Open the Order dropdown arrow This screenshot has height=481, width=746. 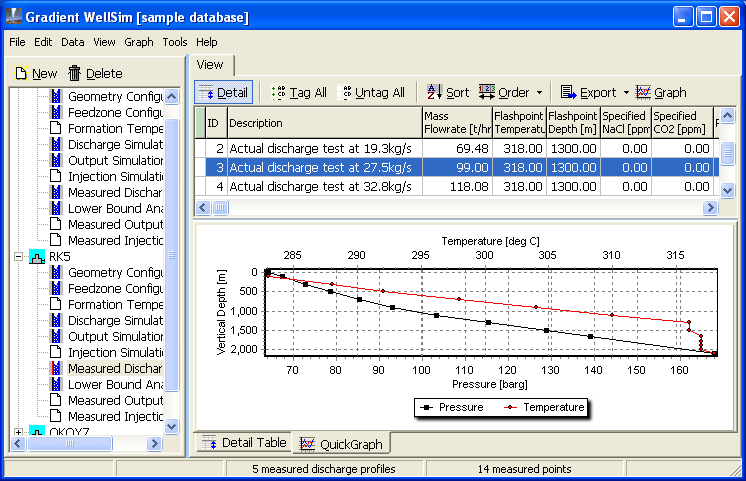point(539,93)
